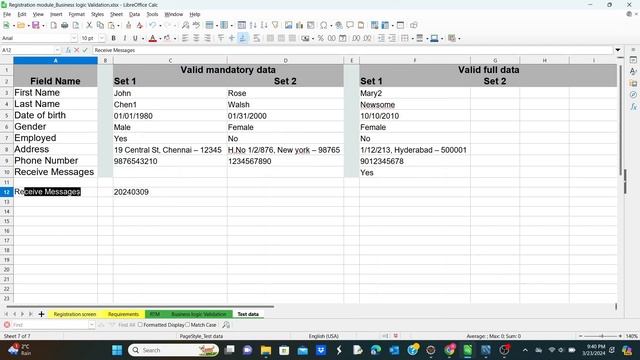Click in the Find text input field

tap(50, 325)
